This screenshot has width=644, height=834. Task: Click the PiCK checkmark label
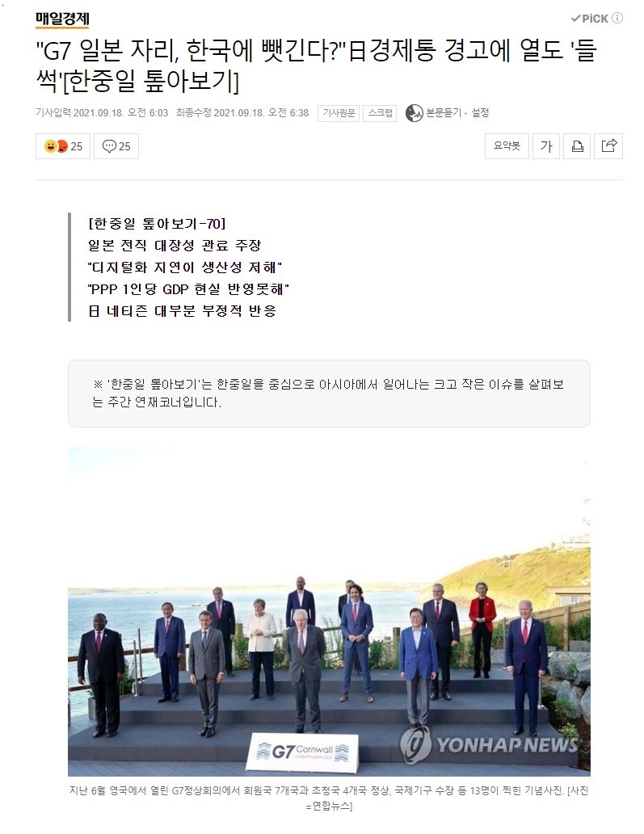(589, 19)
